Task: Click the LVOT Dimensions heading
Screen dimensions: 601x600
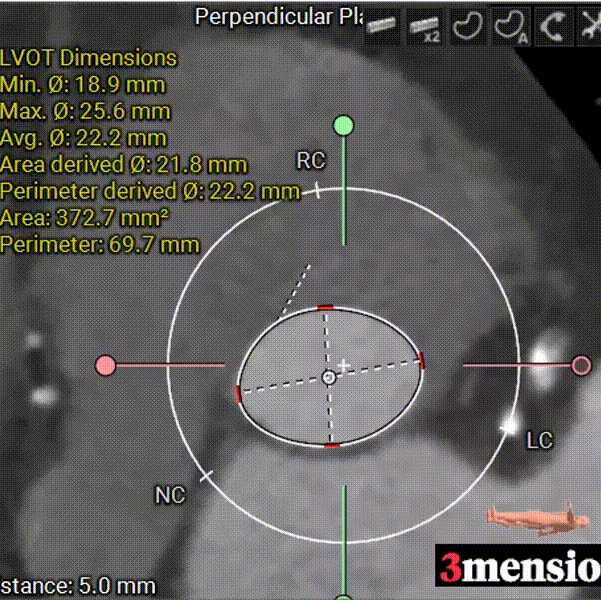Action: 89,59
